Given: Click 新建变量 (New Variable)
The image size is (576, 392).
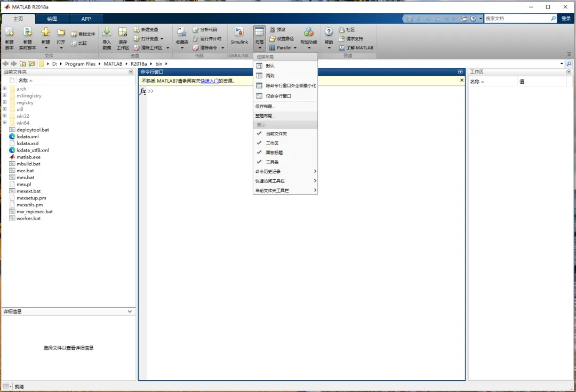Looking at the screenshot, I should (x=146, y=29).
